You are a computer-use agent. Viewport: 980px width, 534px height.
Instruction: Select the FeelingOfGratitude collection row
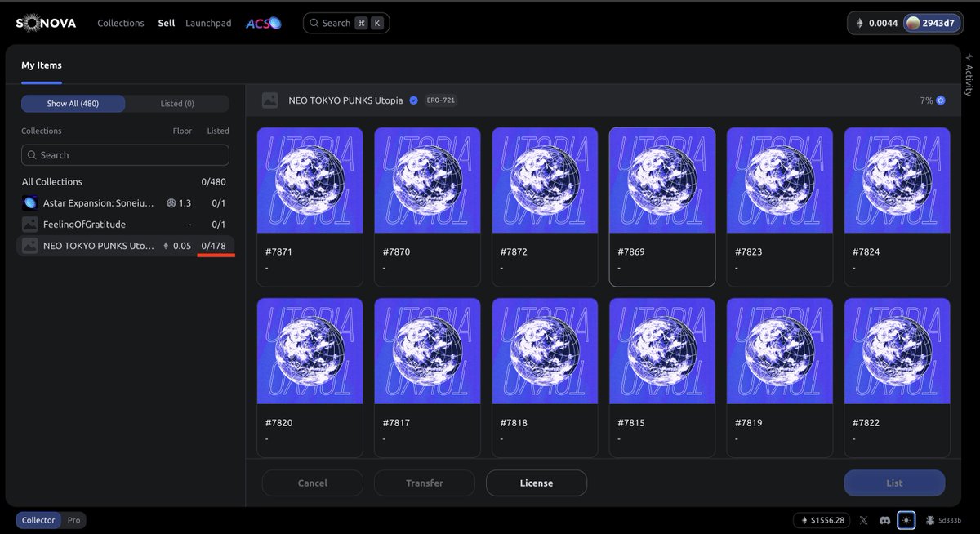click(x=125, y=224)
